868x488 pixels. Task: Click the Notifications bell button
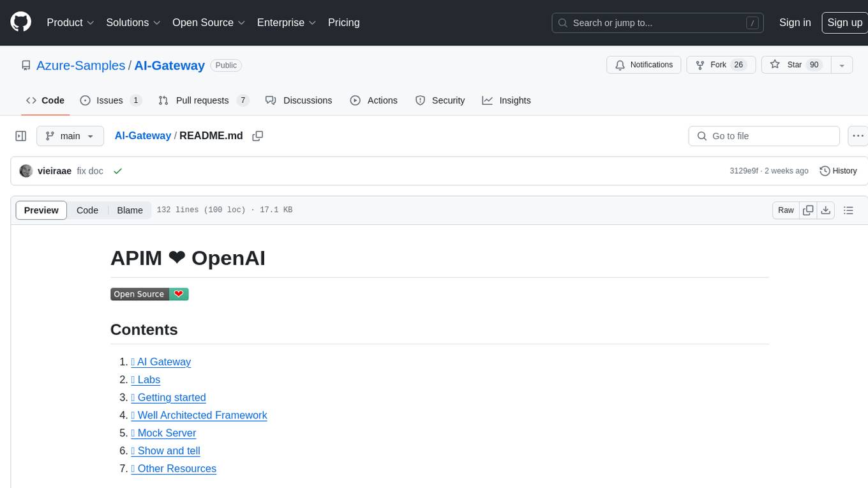(644, 65)
